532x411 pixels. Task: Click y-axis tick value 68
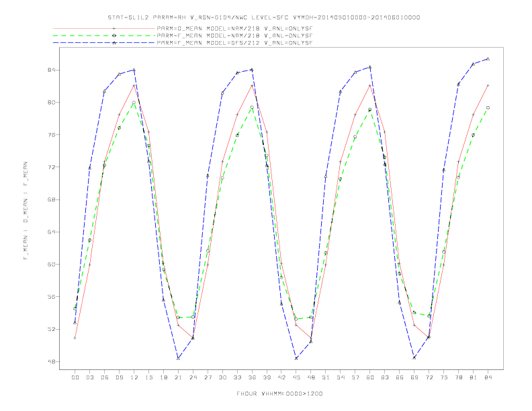click(x=51, y=199)
